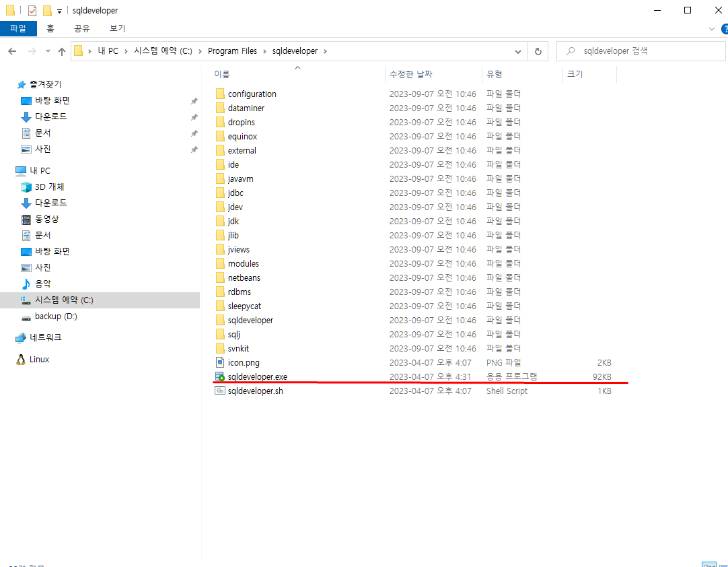The image size is (728, 567).
Task: Click the Linux penguin icon
Action: coord(21,360)
